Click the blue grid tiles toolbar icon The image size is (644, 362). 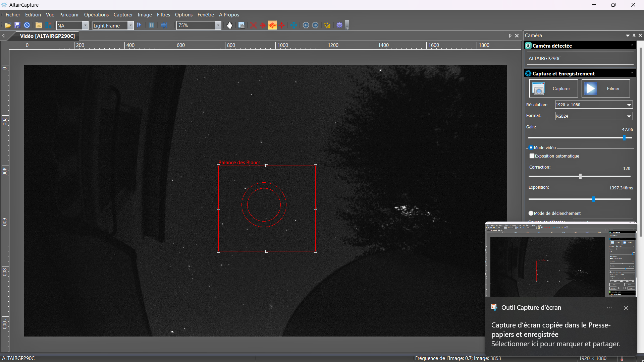49,25
